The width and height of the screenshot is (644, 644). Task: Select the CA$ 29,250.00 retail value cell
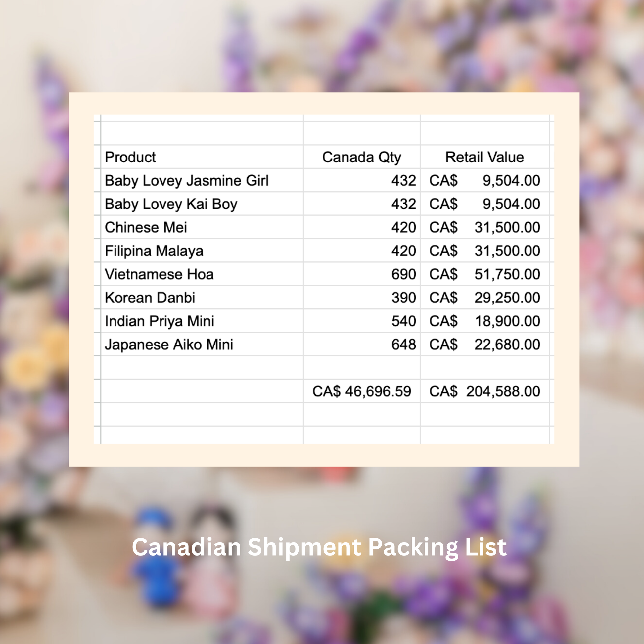point(485,297)
